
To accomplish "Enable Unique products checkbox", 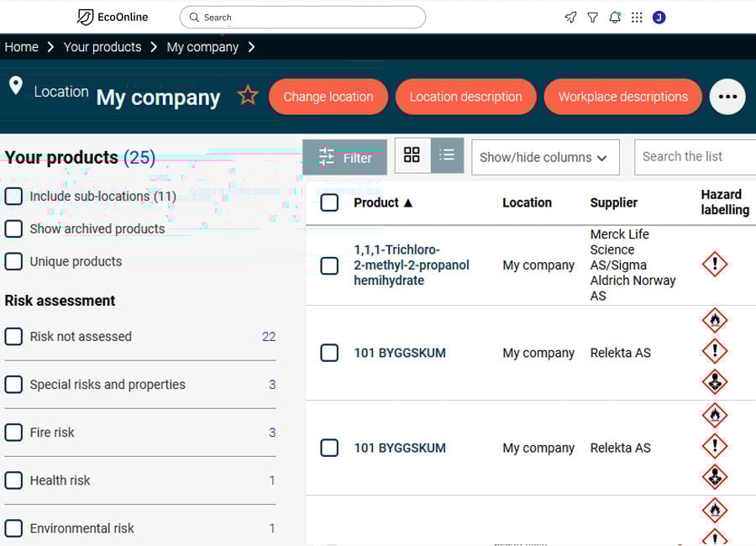I will [x=13, y=261].
